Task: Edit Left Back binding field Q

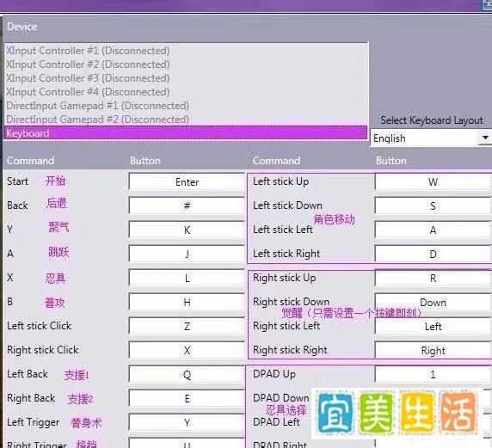Action: pos(187,375)
